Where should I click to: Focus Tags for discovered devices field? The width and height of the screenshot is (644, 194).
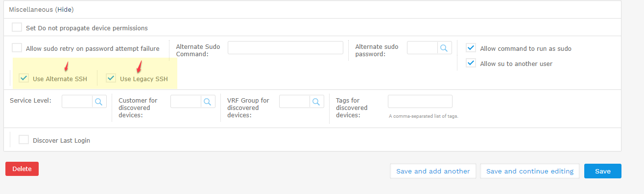click(x=420, y=102)
